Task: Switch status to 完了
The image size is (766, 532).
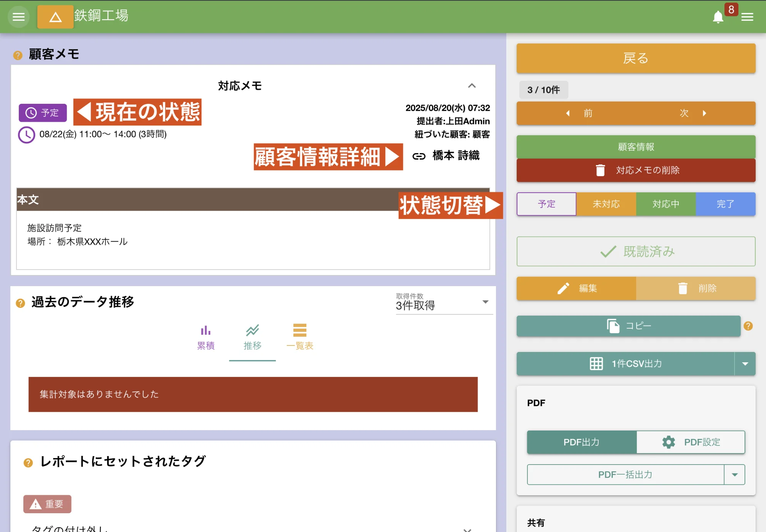Action: click(725, 204)
